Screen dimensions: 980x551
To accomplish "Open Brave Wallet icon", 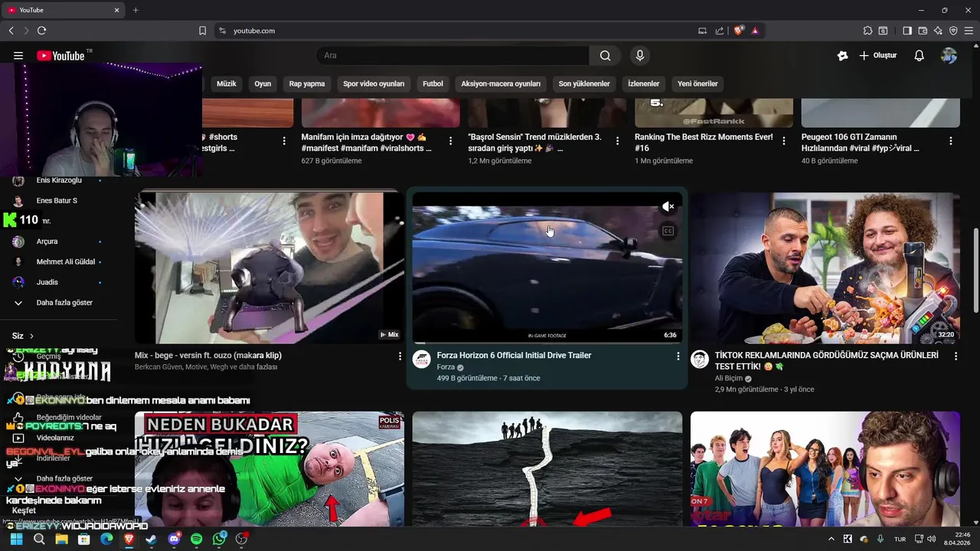I will coord(923,31).
